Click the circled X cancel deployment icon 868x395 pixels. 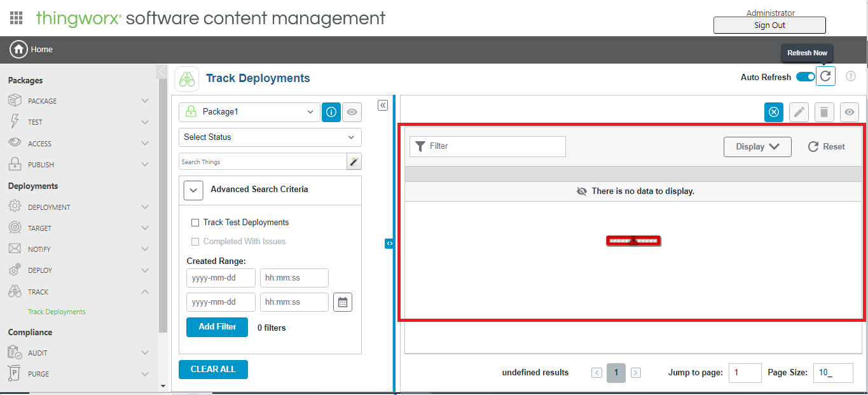[x=773, y=112]
